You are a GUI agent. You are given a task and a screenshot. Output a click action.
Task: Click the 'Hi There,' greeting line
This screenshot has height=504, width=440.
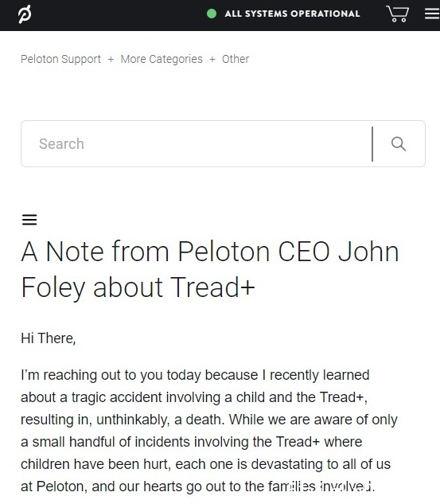pyautogui.click(x=49, y=338)
